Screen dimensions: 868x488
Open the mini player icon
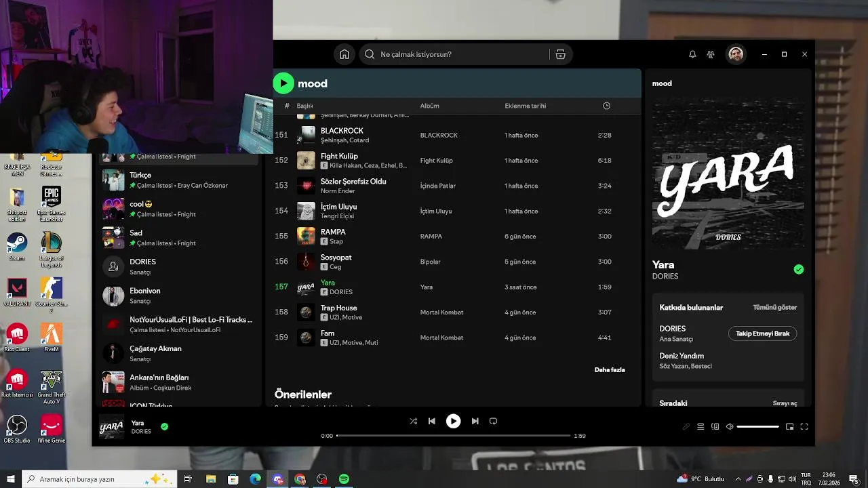pos(789,426)
